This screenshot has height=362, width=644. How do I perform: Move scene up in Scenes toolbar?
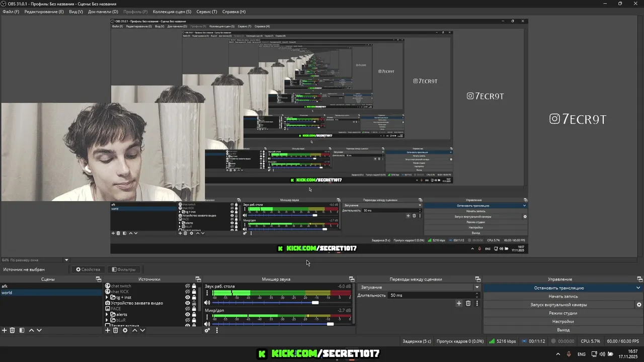tap(31, 330)
